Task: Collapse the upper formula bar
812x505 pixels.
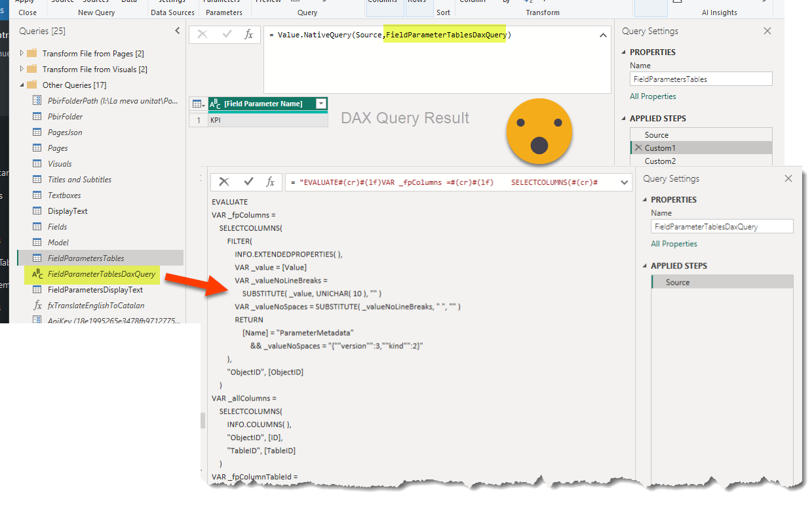Action: click(x=603, y=35)
